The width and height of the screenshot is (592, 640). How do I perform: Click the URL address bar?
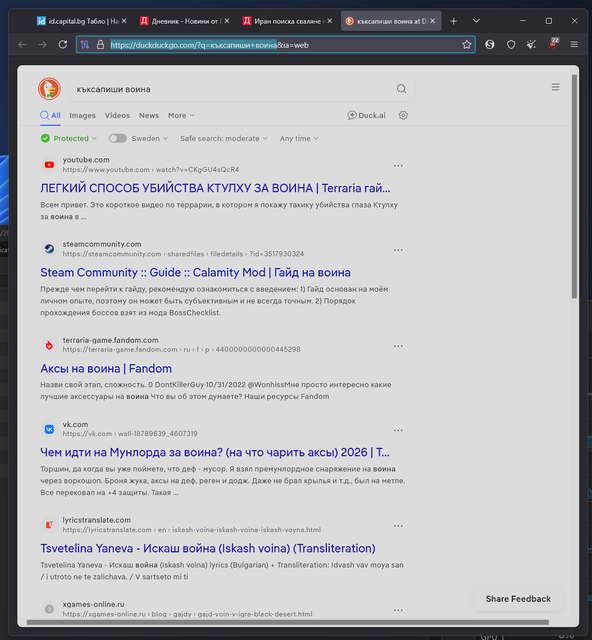pyautogui.click(x=276, y=45)
